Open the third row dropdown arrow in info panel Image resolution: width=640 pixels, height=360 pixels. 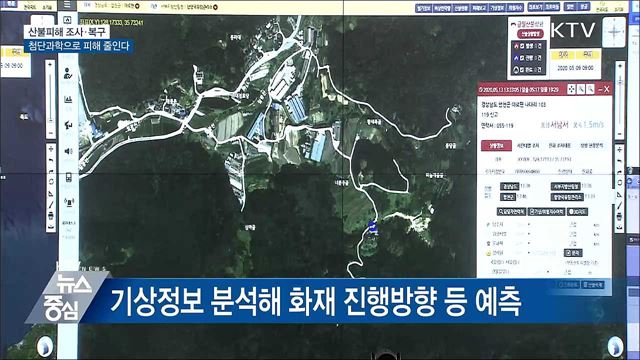[x=529, y=243]
